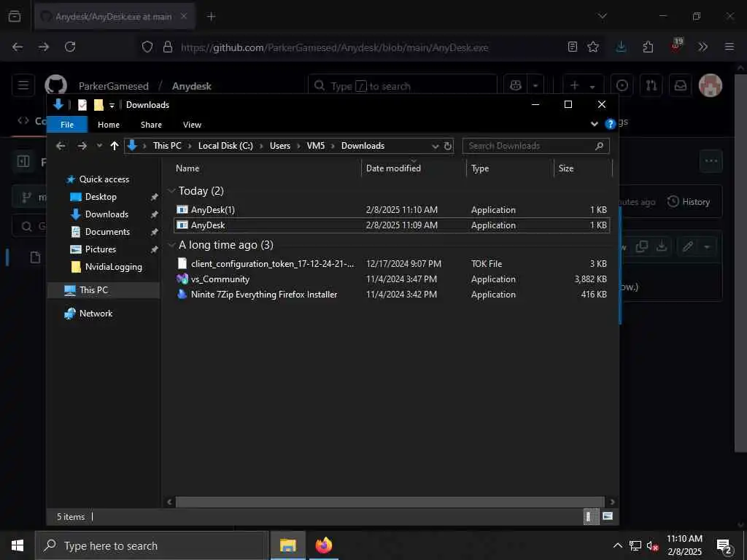Open Pictures in the navigation pane

(x=100, y=249)
